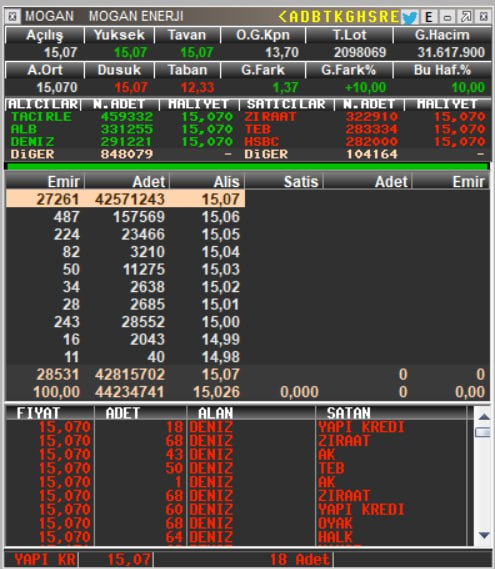This screenshot has height=569, width=495.
Task: Click the ALAN column header
Action: pyautogui.click(x=251, y=413)
